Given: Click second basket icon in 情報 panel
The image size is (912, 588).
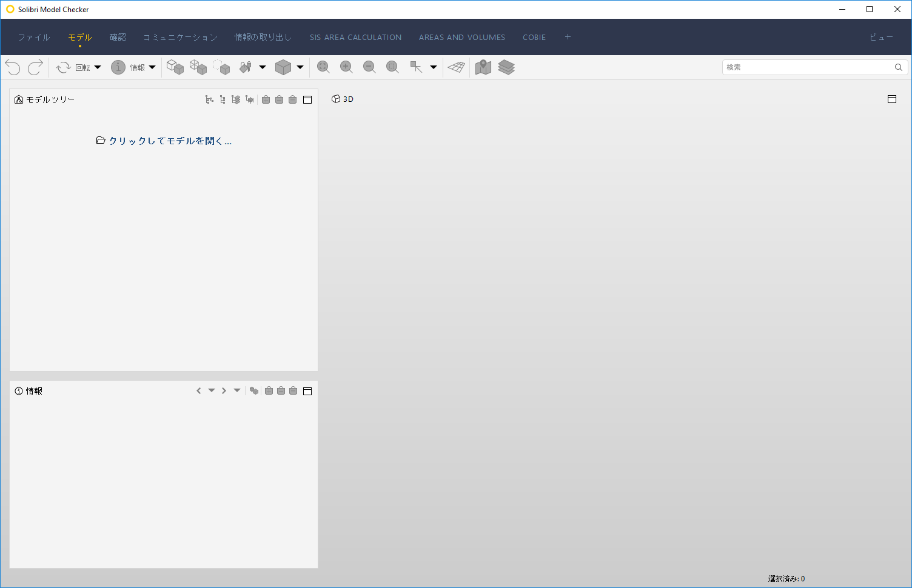Looking at the screenshot, I should point(281,391).
